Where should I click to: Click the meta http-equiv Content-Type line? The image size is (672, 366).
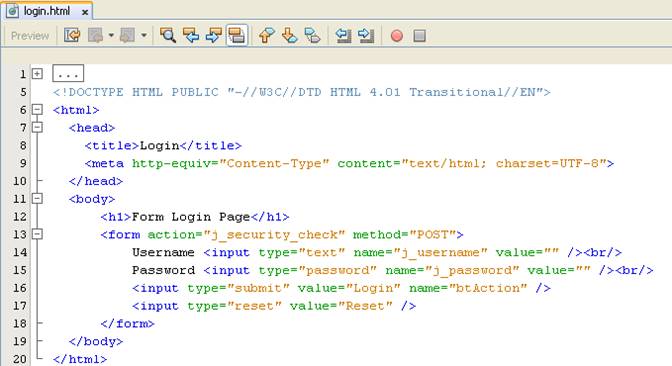pyautogui.click(x=349, y=163)
